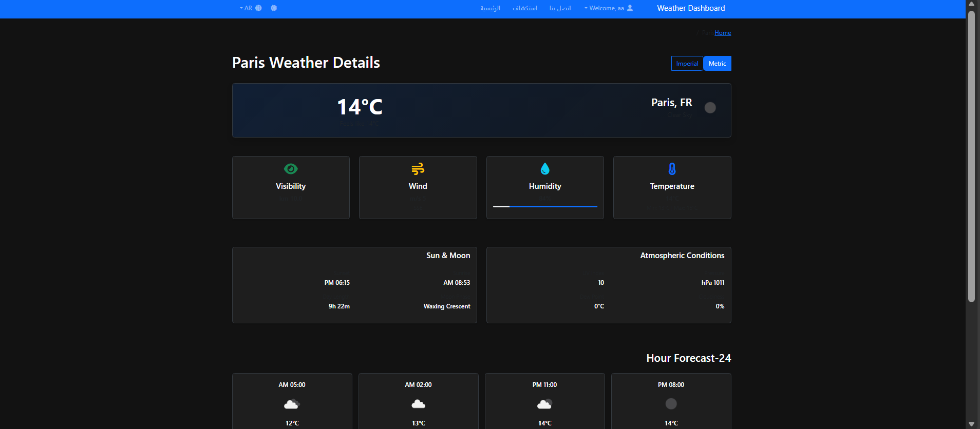This screenshot has width=980, height=429.
Task: Click the day length 9h 22m
Action: [x=339, y=306]
